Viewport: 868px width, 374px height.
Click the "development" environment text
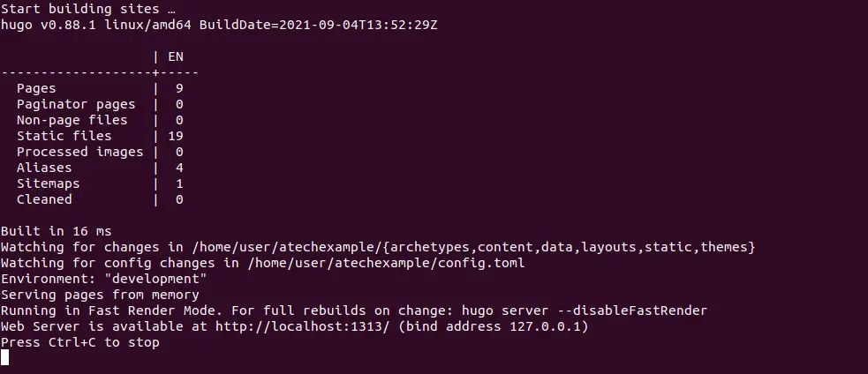(x=155, y=279)
